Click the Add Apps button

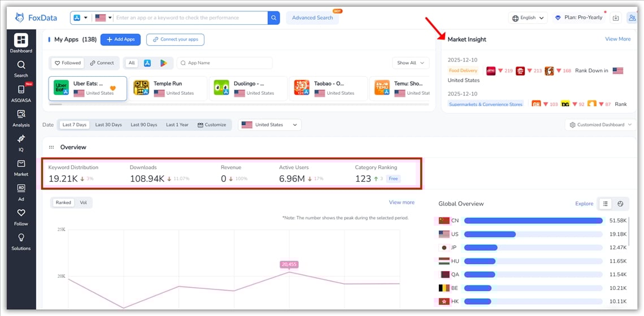point(120,39)
